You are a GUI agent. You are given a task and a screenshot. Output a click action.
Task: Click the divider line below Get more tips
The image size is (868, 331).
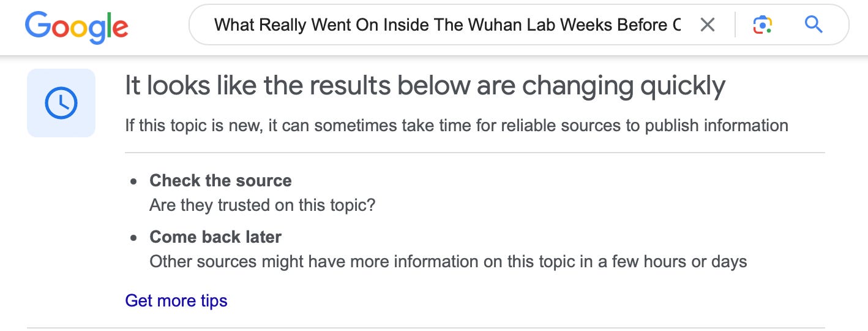(428, 328)
